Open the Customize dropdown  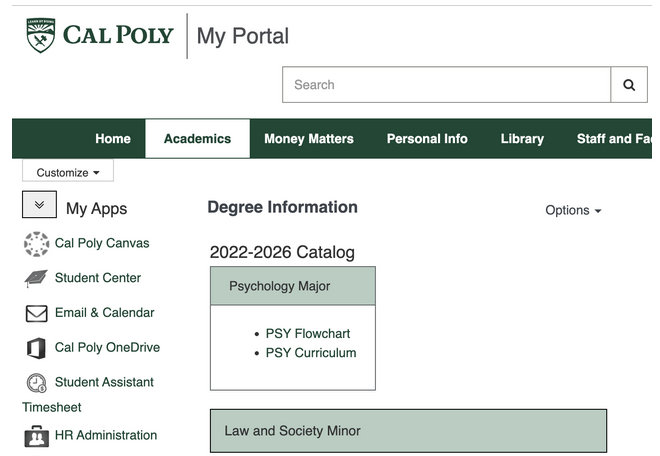[x=68, y=172]
